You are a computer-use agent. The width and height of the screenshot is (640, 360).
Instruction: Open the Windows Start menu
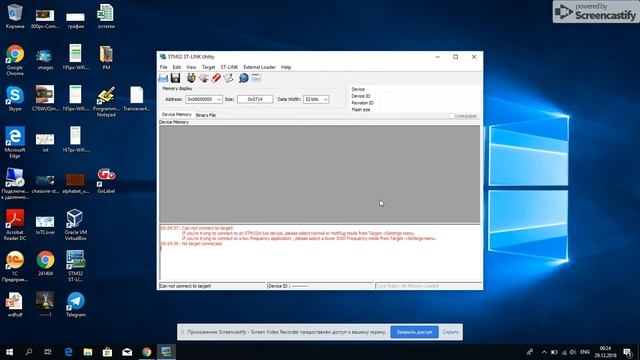(9, 352)
